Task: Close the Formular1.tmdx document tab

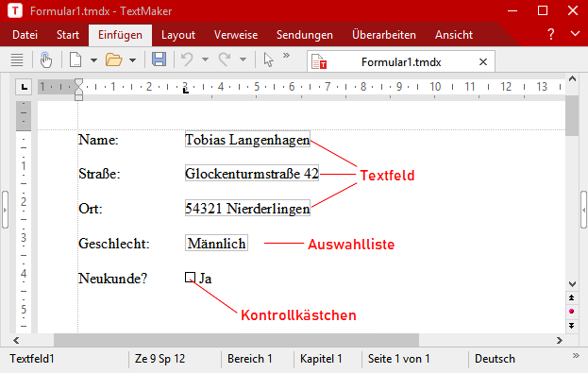Action: 483,62
